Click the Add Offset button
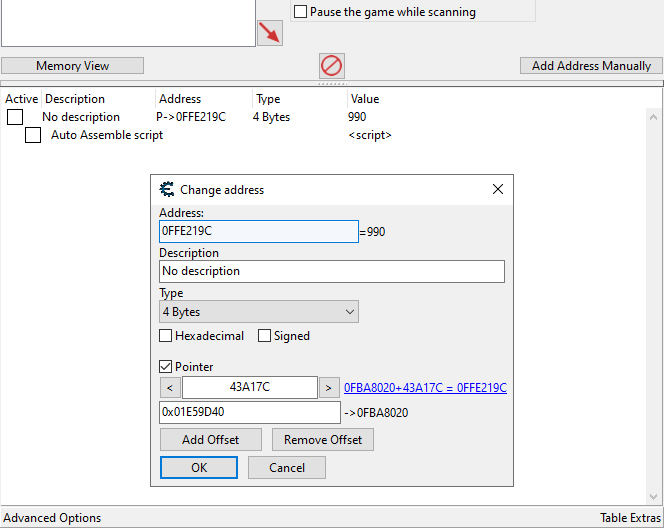 210,440
